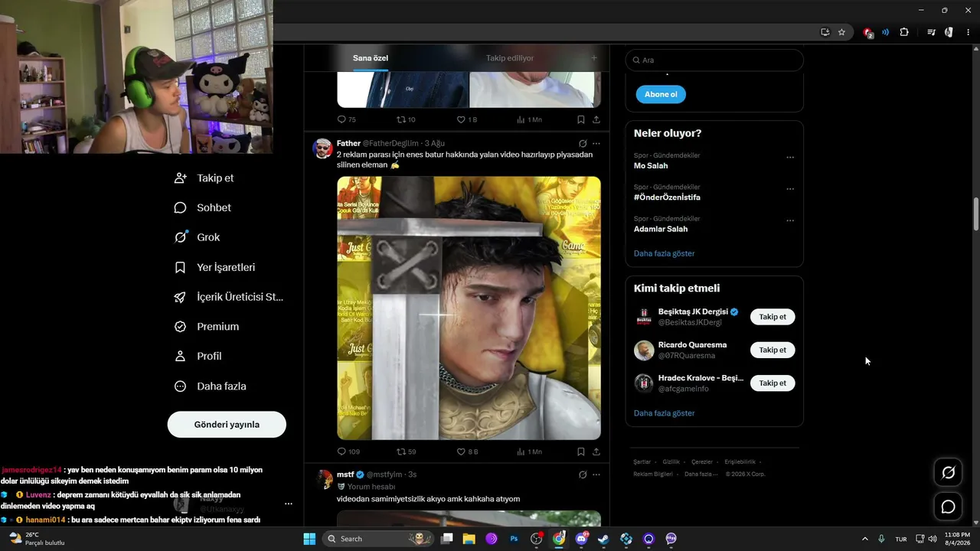Open Takip et in the left sidebar
This screenshot has width=980, height=551.
point(204,178)
